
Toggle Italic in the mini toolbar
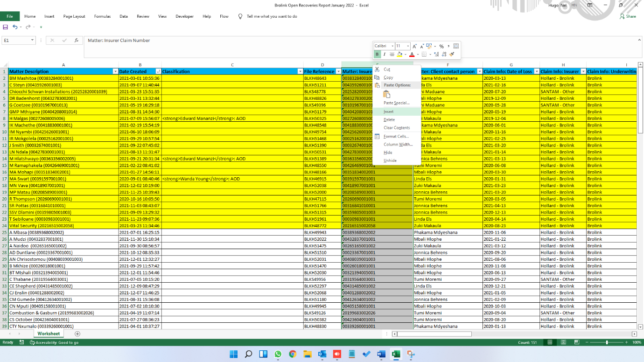pyautogui.click(x=385, y=55)
